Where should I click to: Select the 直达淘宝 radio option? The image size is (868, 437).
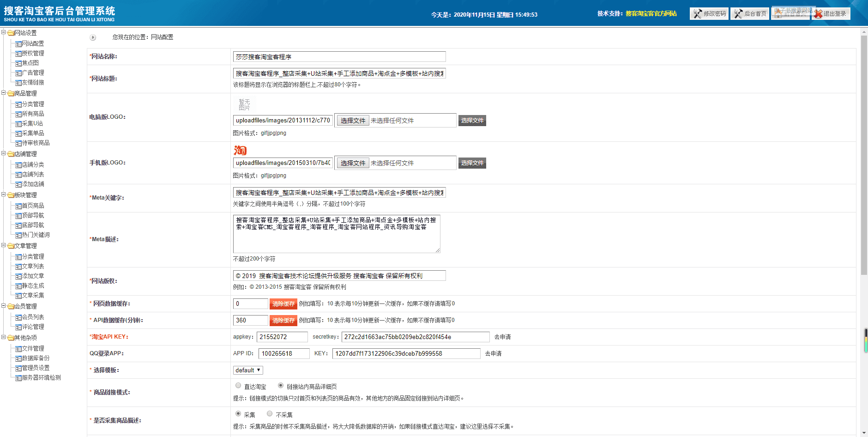[x=238, y=385]
